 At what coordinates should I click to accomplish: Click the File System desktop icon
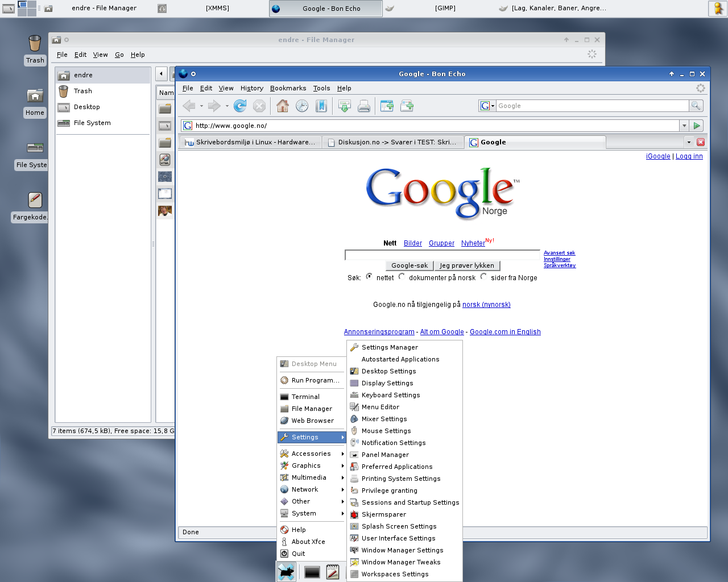pos(35,148)
